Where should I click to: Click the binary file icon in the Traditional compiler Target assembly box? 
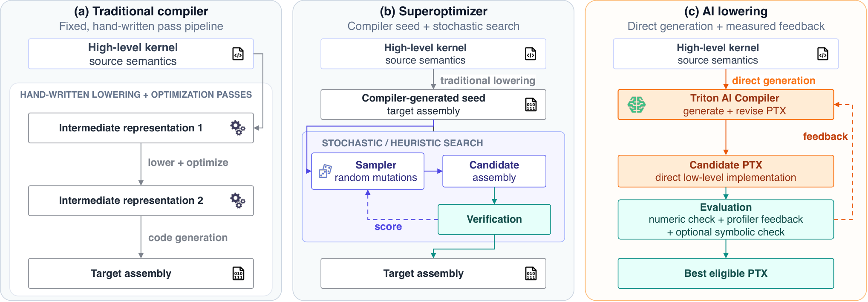(x=238, y=273)
